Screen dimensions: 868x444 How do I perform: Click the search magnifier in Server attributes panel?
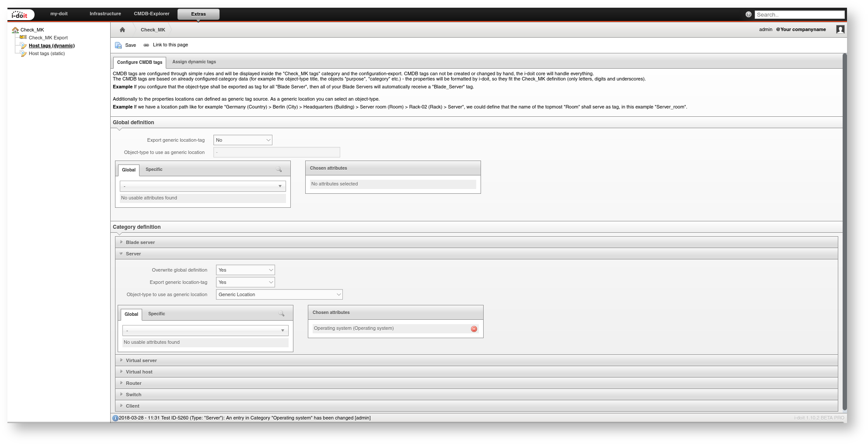pyautogui.click(x=281, y=314)
